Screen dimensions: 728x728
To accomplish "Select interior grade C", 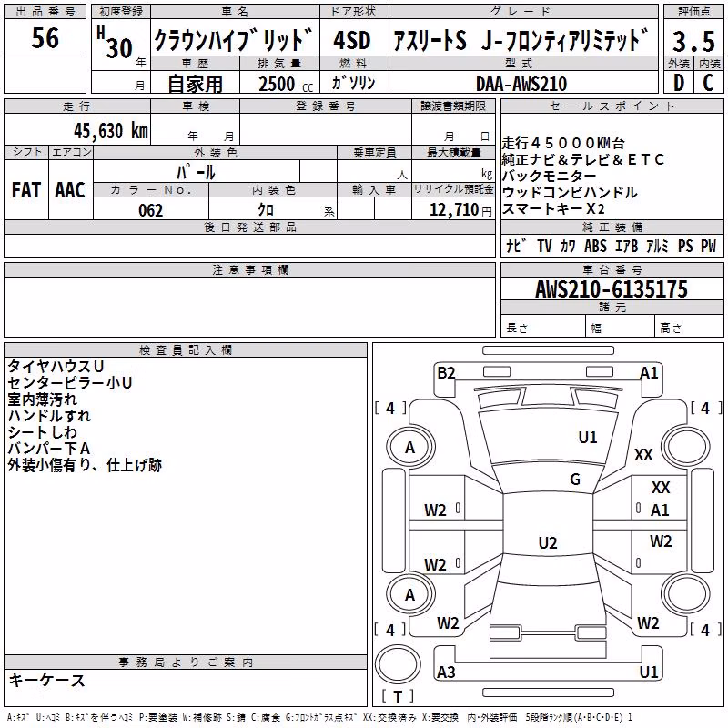I will 708,83.
